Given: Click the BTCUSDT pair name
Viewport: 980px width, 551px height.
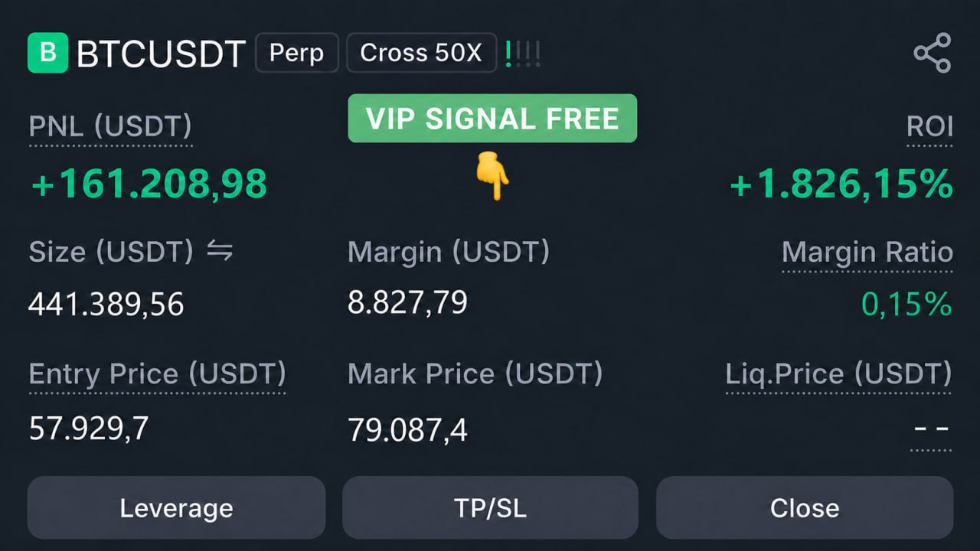Looking at the screenshot, I should point(161,54).
